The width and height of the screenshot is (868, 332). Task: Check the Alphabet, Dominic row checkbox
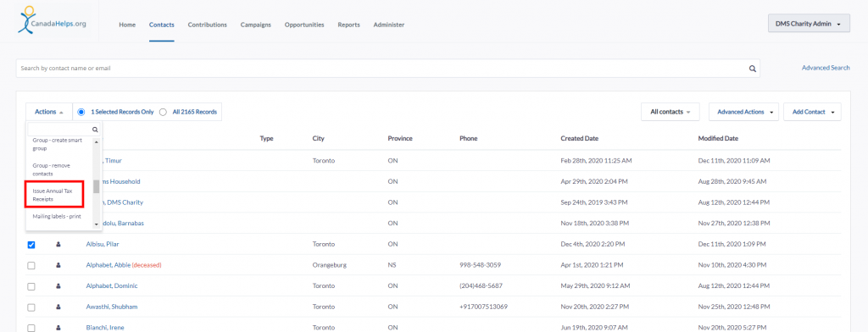(31, 286)
